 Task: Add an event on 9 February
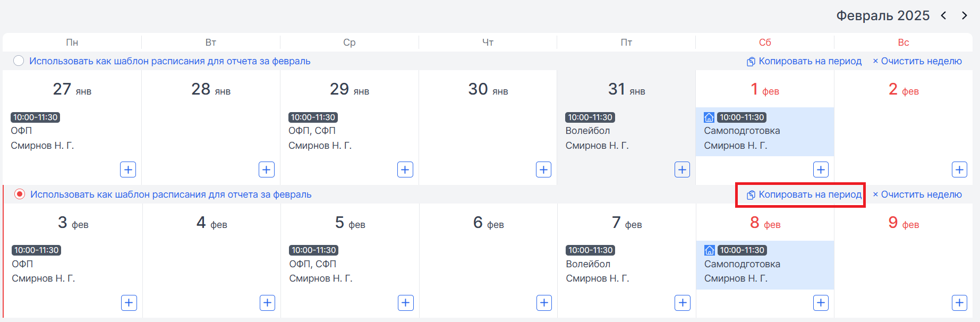pos(959,303)
